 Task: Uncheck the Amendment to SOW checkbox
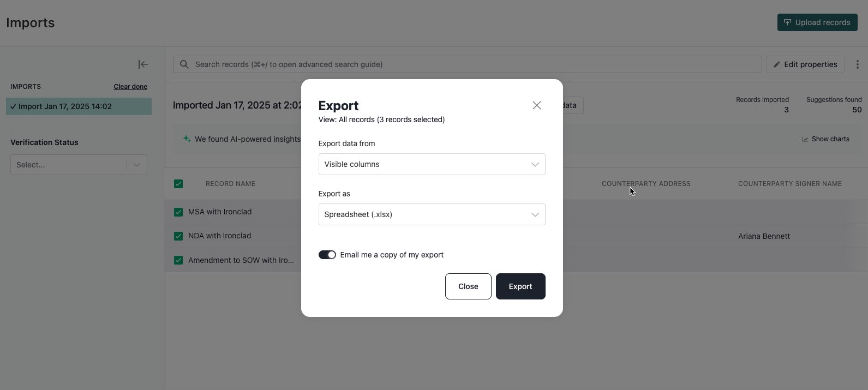[178, 260]
